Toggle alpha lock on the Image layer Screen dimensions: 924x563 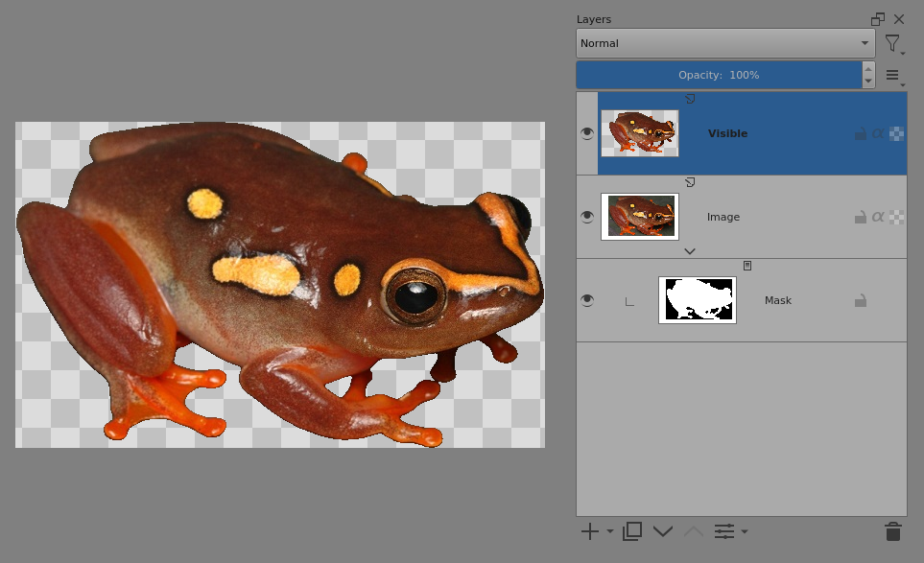[896, 218]
